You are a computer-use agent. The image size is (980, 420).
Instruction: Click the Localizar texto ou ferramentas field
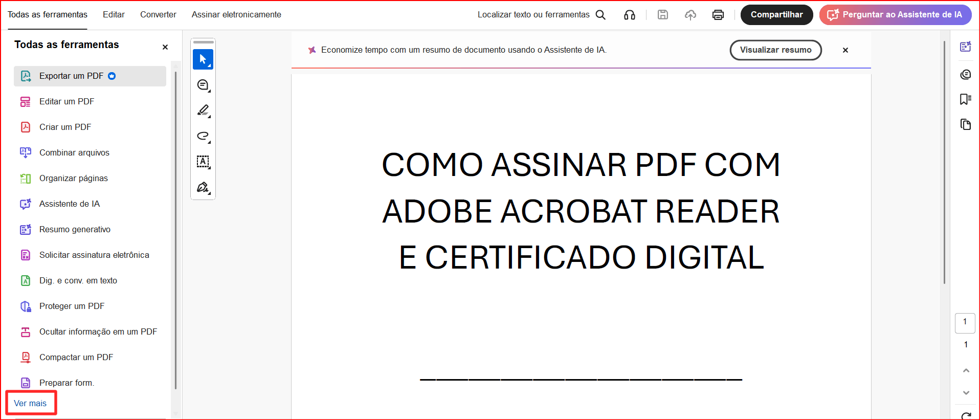point(533,15)
